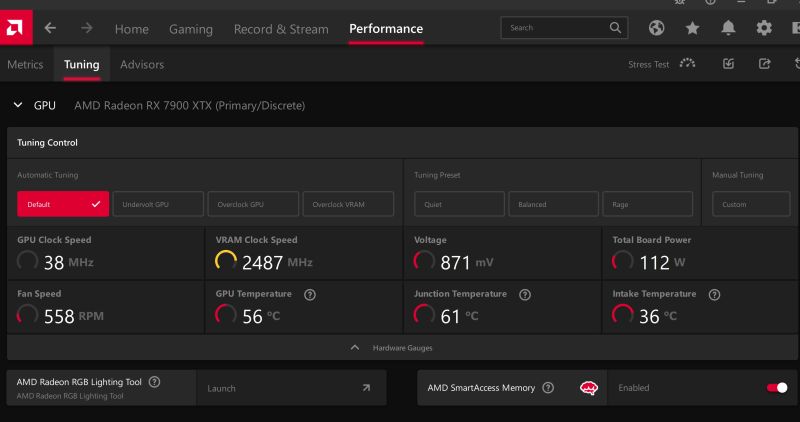
Task: Click the Voltage gauge dial
Action: pos(424,261)
